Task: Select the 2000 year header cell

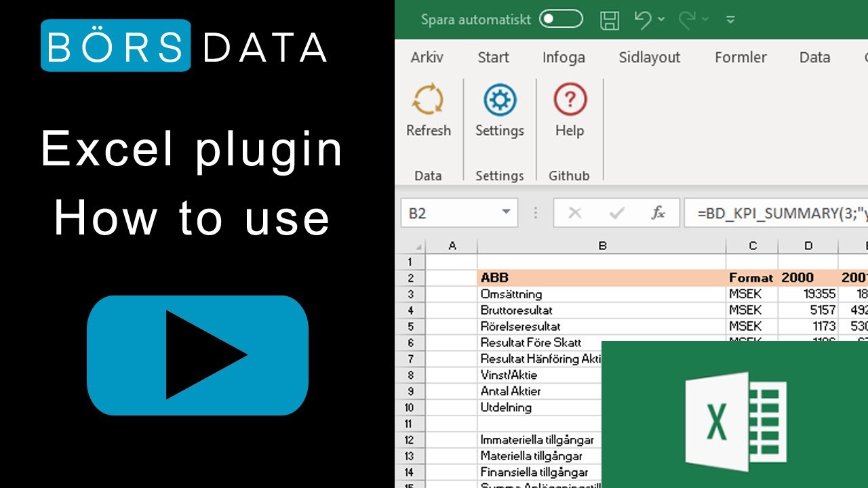Action: click(x=808, y=278)
